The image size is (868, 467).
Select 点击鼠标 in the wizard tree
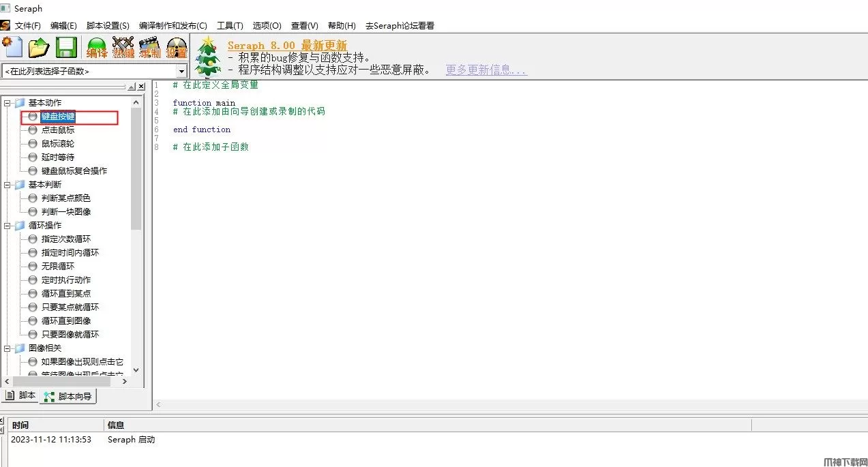58,130
